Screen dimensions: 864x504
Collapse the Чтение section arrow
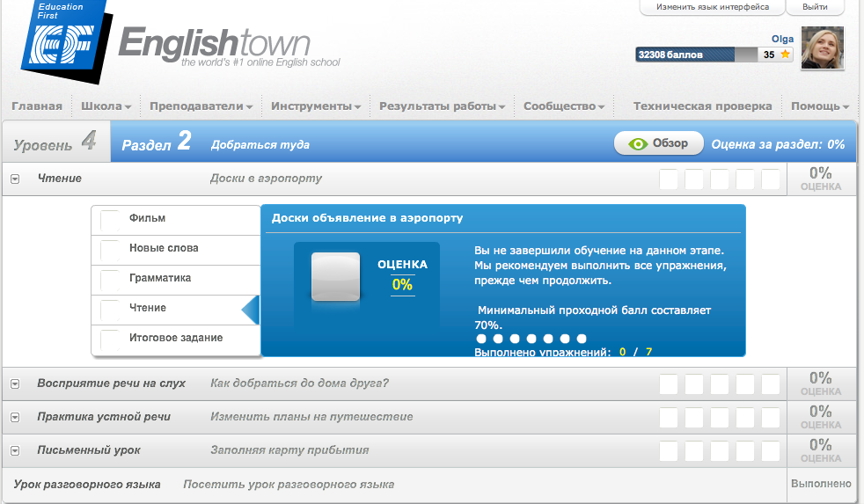[x=16, y=179]
